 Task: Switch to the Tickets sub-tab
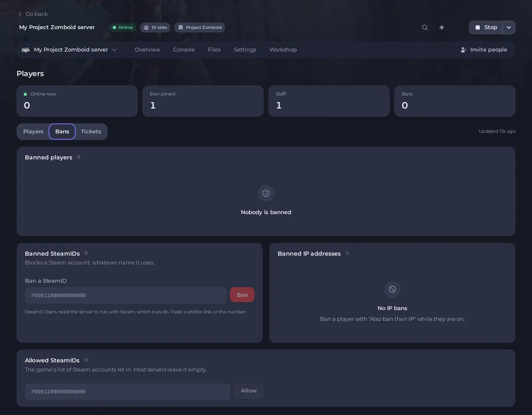pos(91,131)
